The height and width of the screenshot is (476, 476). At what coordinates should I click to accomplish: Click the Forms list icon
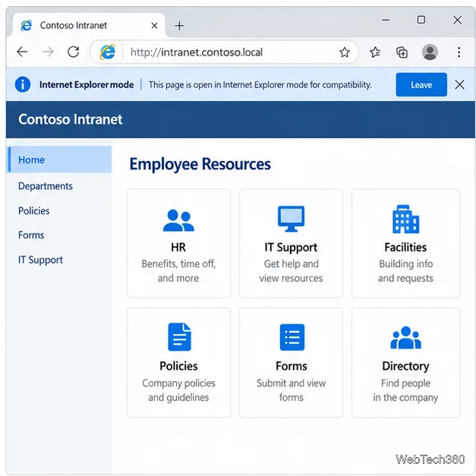tap(292, 337)
